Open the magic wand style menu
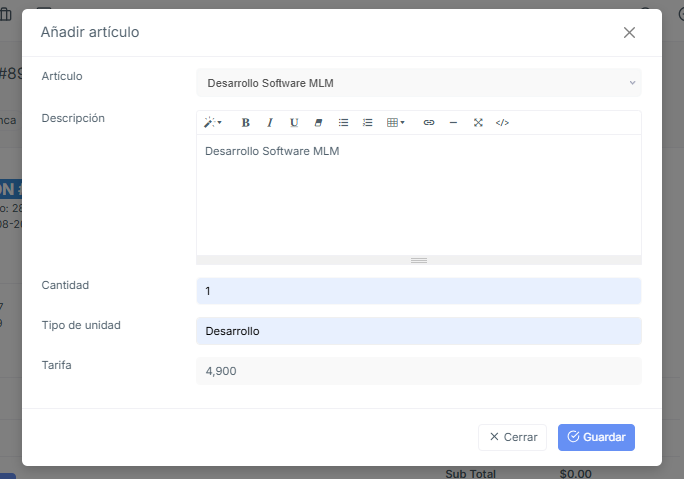The width and height of the screenshot is (684, 479). (x=213, y=123)
